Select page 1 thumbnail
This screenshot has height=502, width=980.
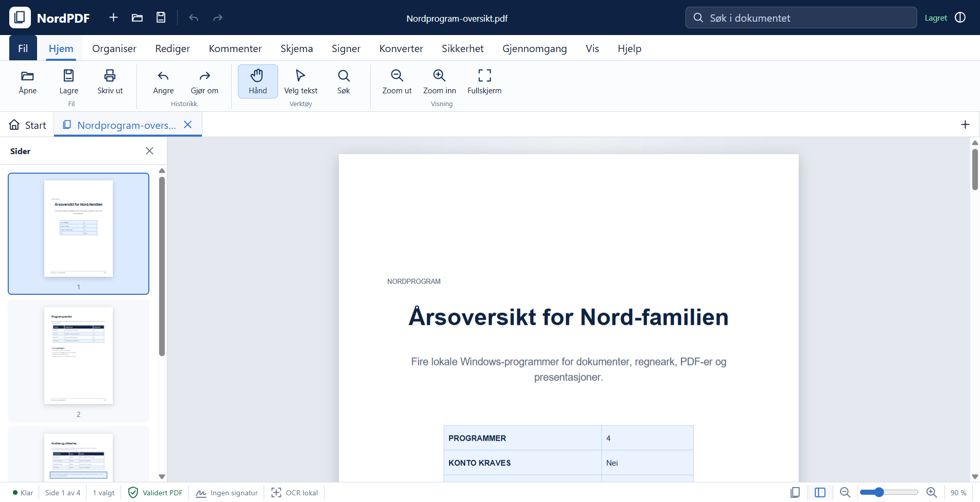click(x=78, y=233)
